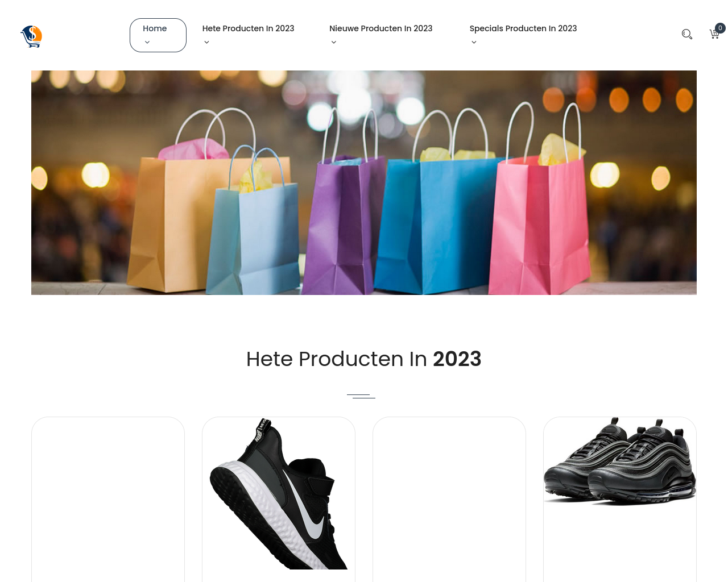
Task: Click the shopping cart site logo
Action: 31,36
